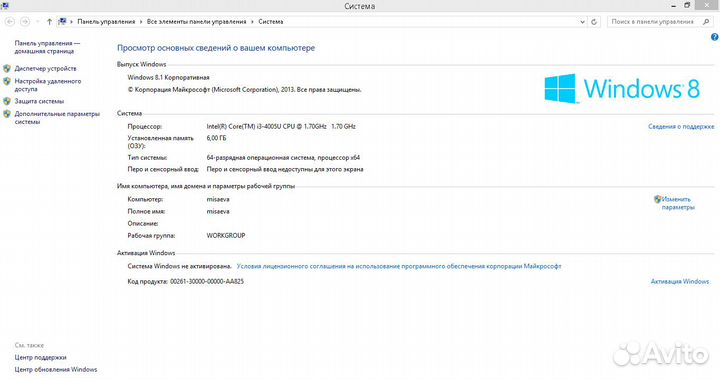Open the recent locations dropdown arrow
Viewport: 720px width, 379px height.
pos(38,22)
